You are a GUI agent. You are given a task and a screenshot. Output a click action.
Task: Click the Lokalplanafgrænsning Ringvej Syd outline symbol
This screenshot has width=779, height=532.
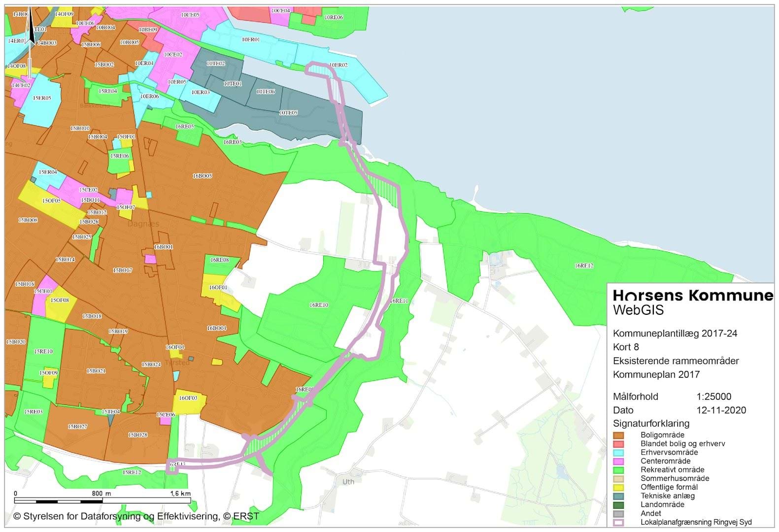[618, 523]
